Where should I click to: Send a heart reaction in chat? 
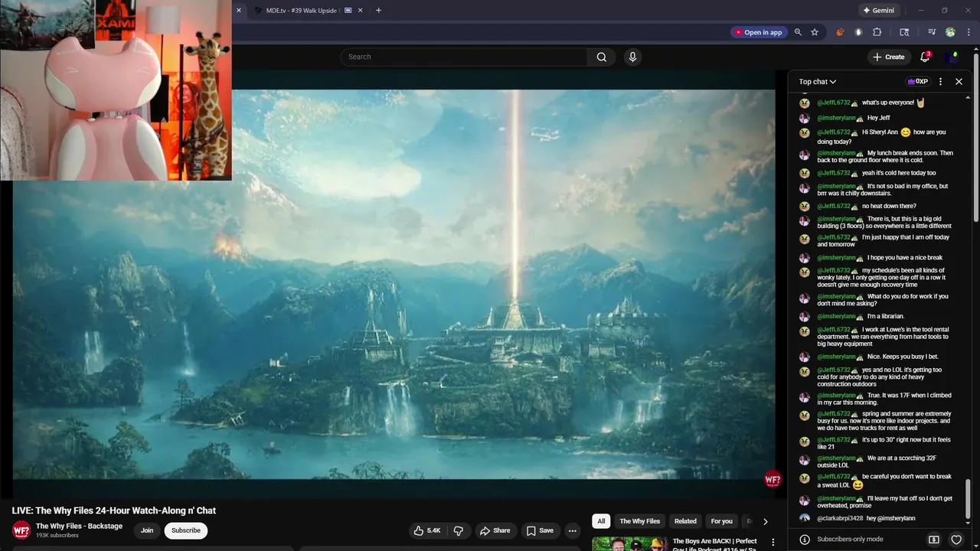click(x=956, y=540)
